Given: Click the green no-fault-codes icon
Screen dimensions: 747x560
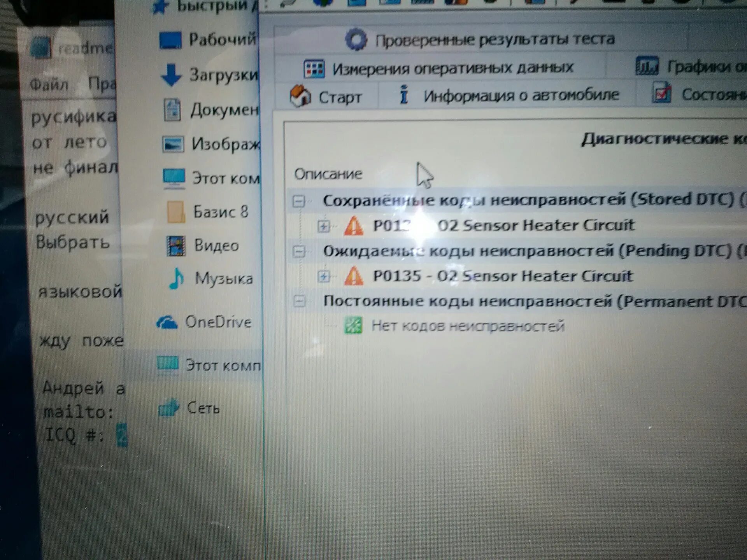Looking at the screenshot, I should pos(353,325).
